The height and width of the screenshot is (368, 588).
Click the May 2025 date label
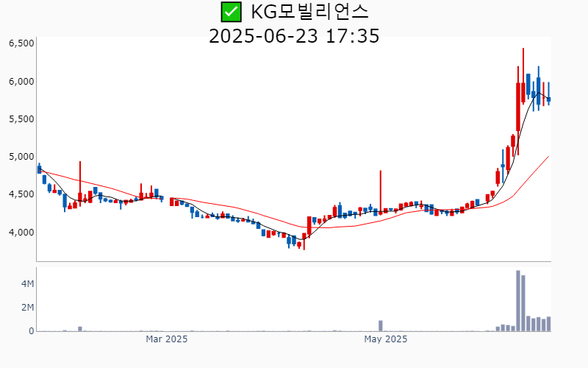pyautogui.click(x=385, y=339)
